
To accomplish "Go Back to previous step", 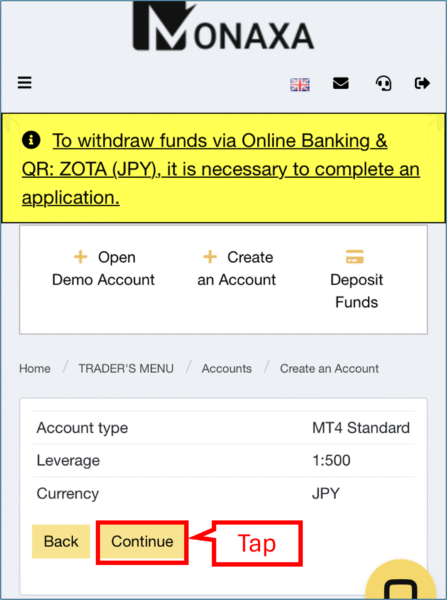I will click(x=61, y=541).
